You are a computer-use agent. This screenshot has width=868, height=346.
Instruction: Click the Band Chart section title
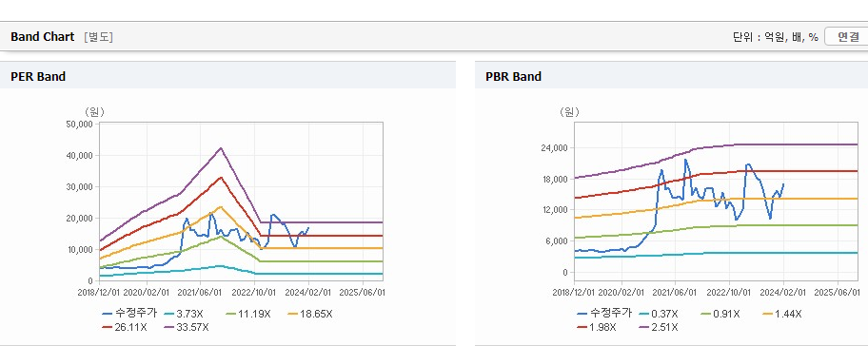[x=43, y=37]
